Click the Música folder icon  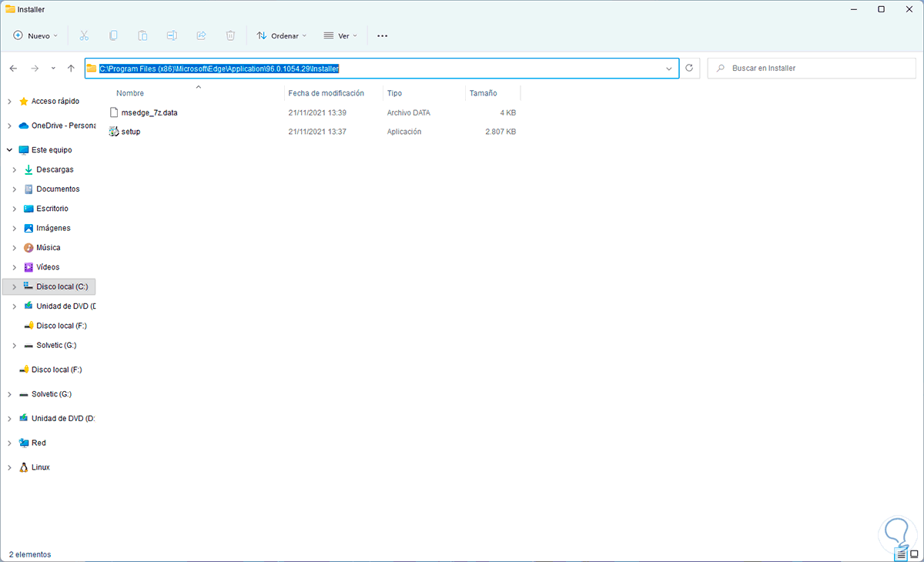click(28, 248)
